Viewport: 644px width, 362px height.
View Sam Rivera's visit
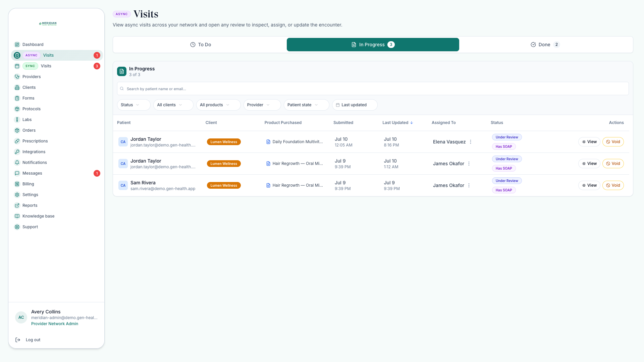click(589, 185)
